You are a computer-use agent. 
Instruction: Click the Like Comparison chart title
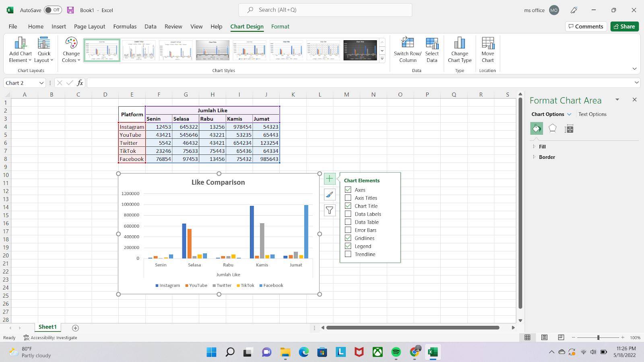coord(218,182)
